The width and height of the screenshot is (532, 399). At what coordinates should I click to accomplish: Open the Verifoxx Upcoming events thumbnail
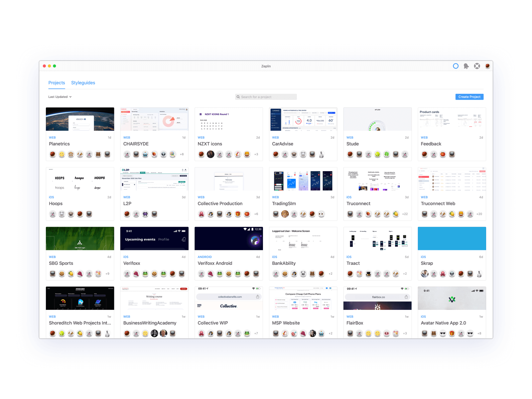(x=154, y=238)
